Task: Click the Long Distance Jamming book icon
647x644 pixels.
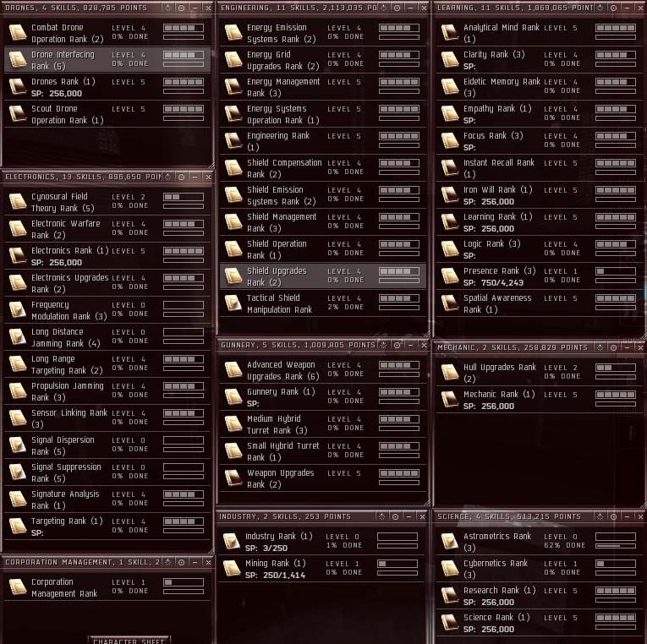Action: [17, 337]
